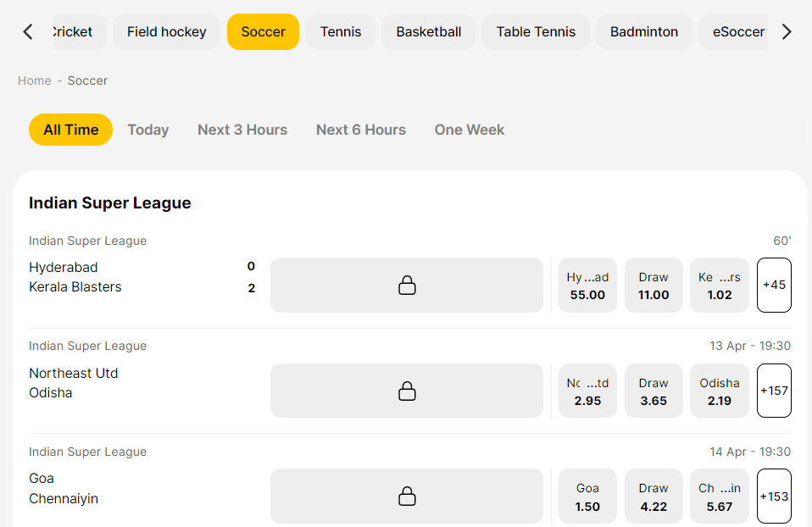Filter matches by Next 3 Hours
812x527 pixels.
click(242, 130)
